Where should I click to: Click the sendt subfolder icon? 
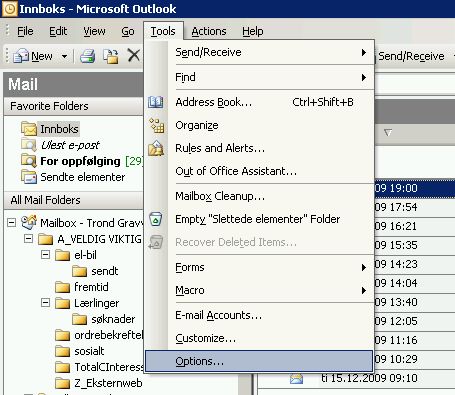click(79, 271)
